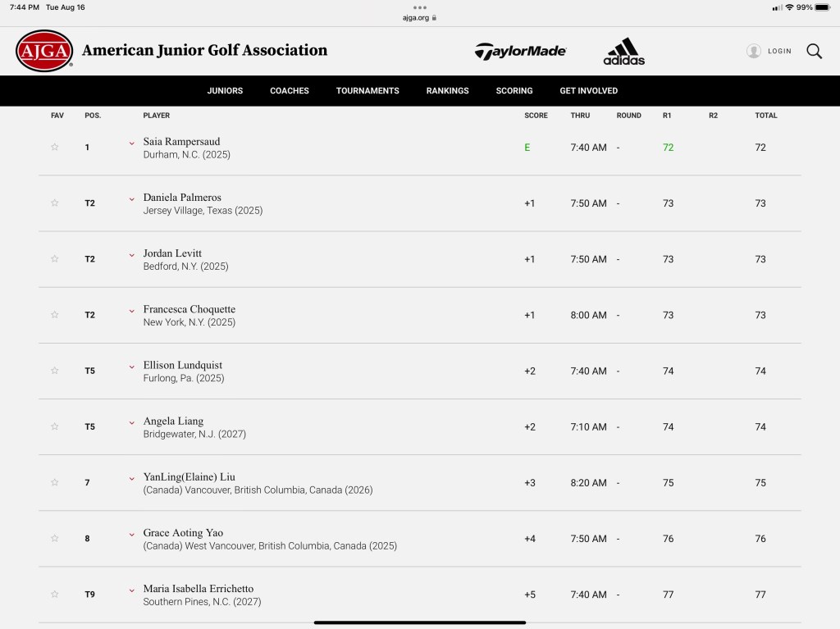This screenshot has height=629, width=840.
Task: Tap the home indicator bar
Action: pos(420,622)
